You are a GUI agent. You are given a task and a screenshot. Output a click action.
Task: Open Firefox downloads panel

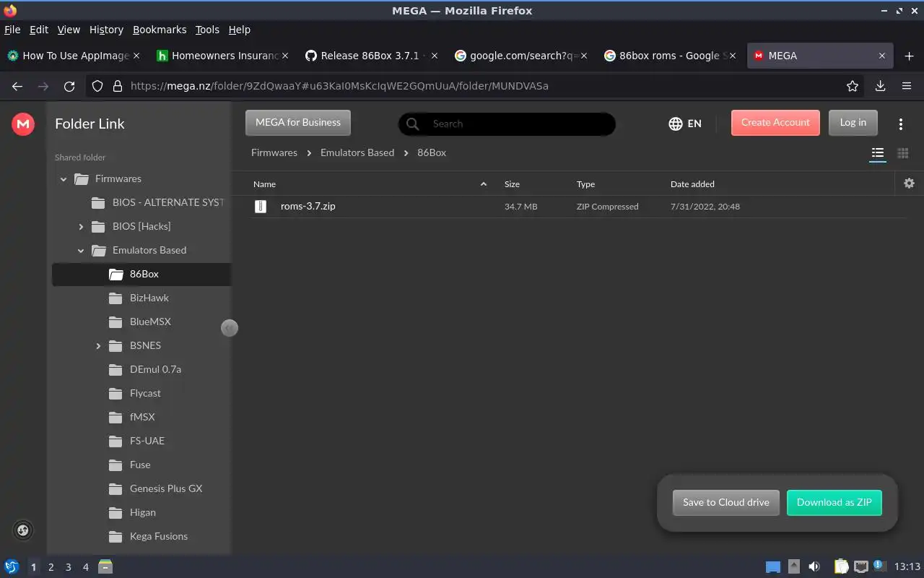pos(880,86)
